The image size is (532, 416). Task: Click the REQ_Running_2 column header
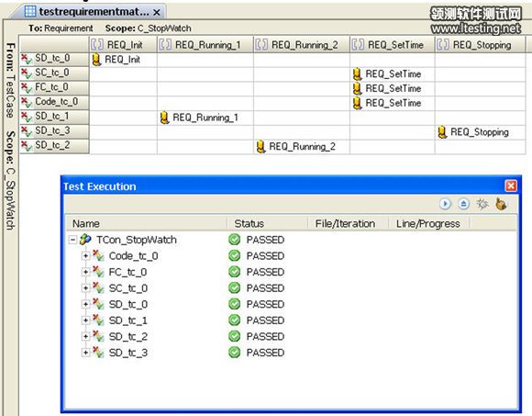302,44
